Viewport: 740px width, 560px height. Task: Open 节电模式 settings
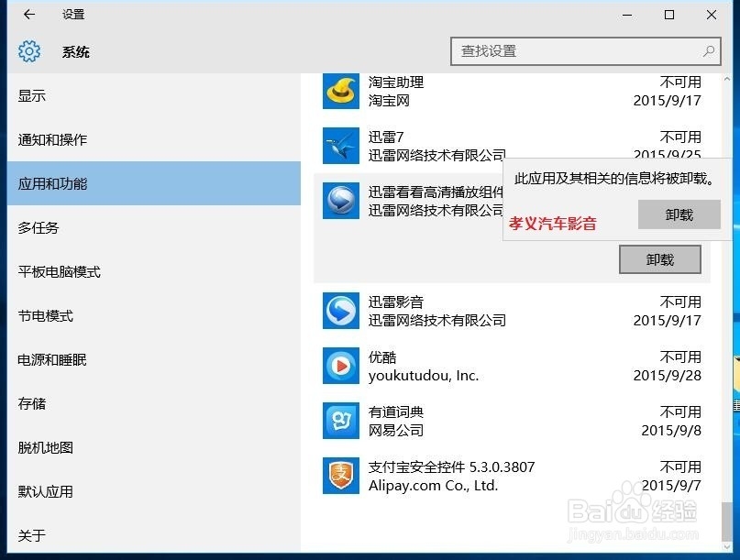(154, 315)
